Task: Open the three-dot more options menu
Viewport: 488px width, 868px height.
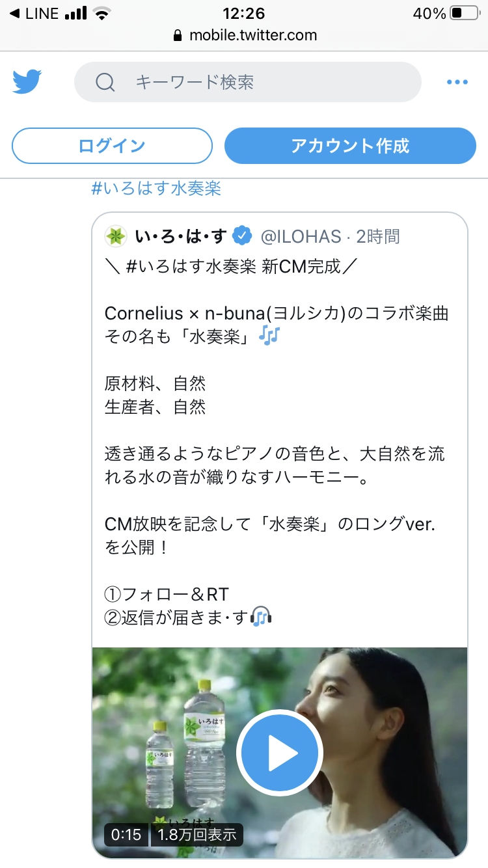Action: [x=457, y=82]
